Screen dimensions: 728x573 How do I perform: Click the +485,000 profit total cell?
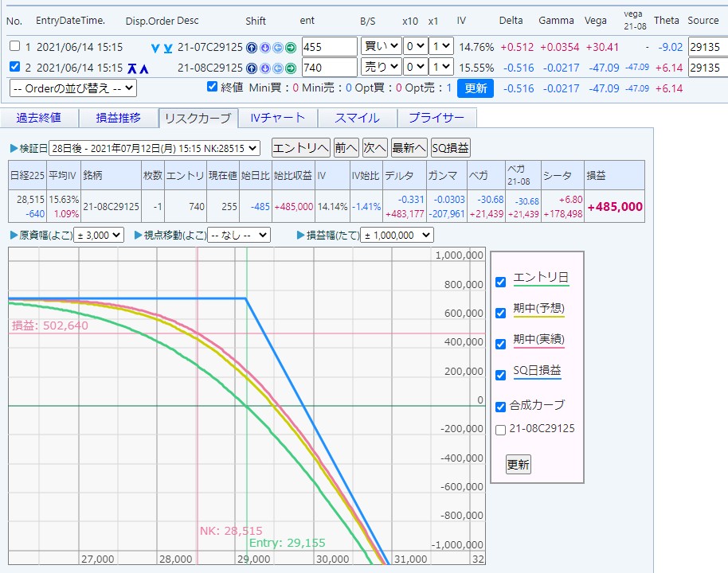[615, 206]
